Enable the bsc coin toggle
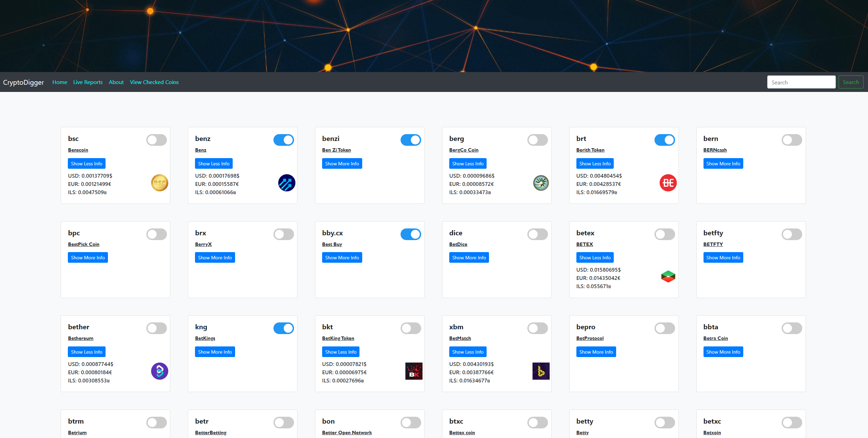868x438 pixels. (157, 140)
